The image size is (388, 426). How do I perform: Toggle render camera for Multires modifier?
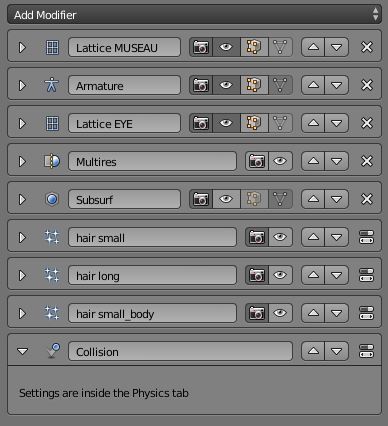(x=257, y=161)
